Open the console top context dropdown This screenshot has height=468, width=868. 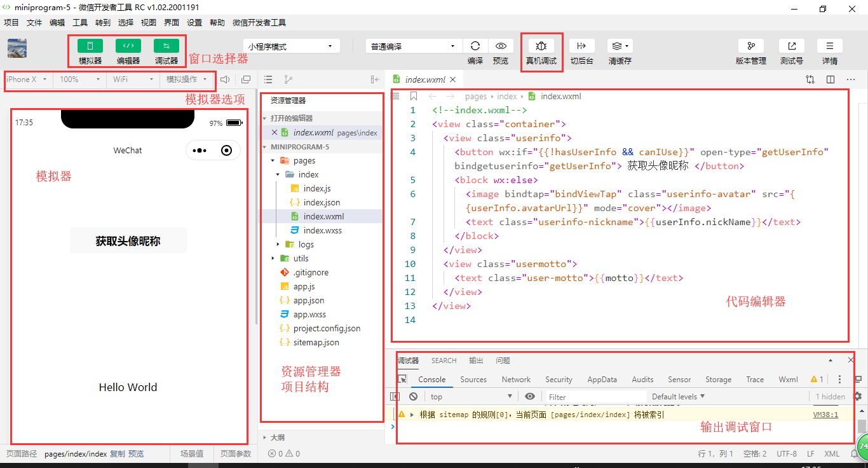471,396
